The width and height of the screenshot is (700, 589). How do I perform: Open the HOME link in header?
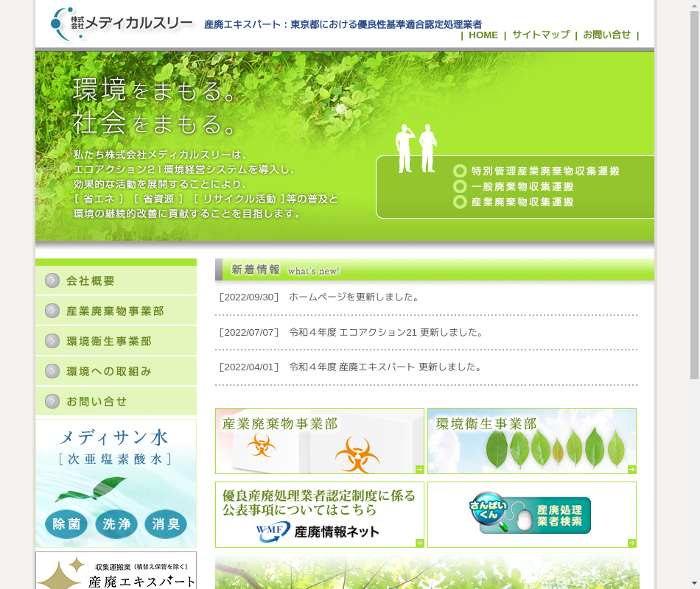click(483, 35)
